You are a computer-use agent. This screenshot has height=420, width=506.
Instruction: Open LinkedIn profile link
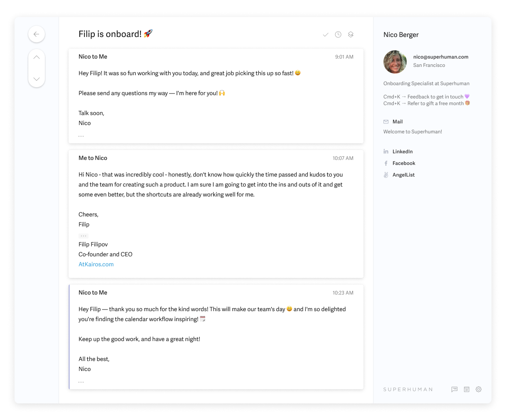(x=403, y=152)
